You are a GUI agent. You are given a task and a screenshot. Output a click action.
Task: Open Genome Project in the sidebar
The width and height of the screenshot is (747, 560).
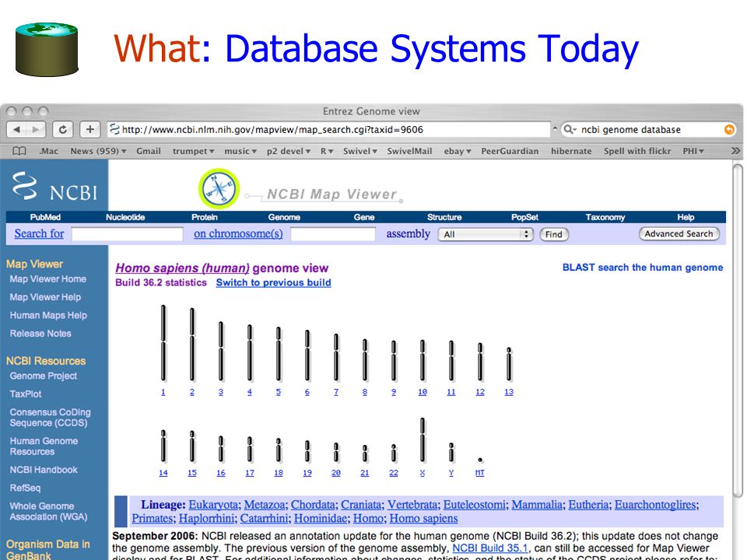44,376
